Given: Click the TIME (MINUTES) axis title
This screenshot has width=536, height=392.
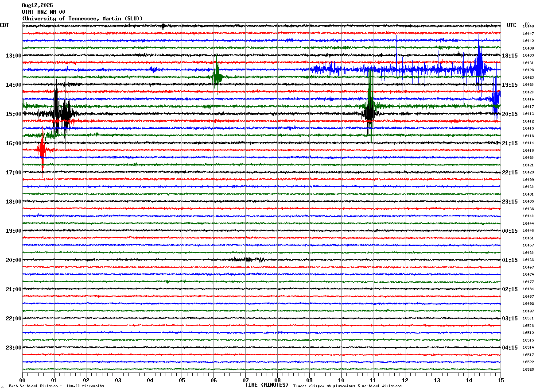Looking at the screenshot, I should tap(267, 385).
